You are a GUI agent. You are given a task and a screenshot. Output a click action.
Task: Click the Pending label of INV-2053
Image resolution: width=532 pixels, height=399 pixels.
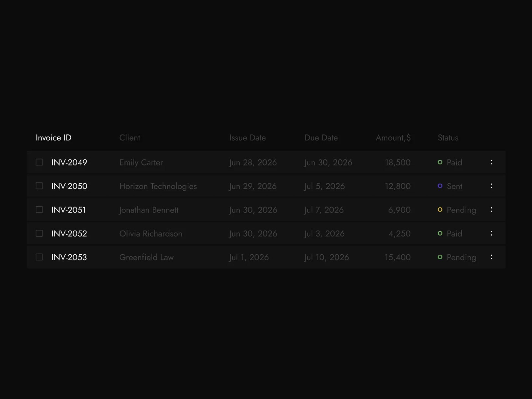point(461,258)
